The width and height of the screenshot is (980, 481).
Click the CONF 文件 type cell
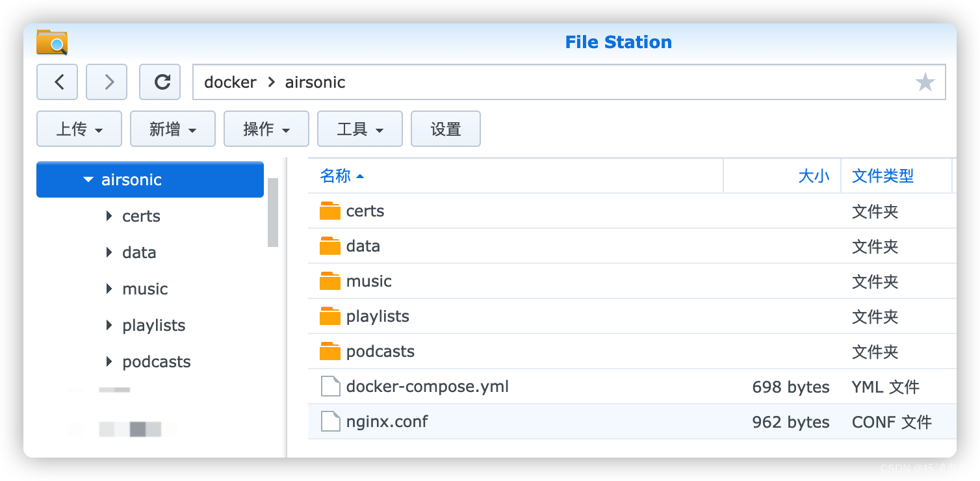(892, 422)
